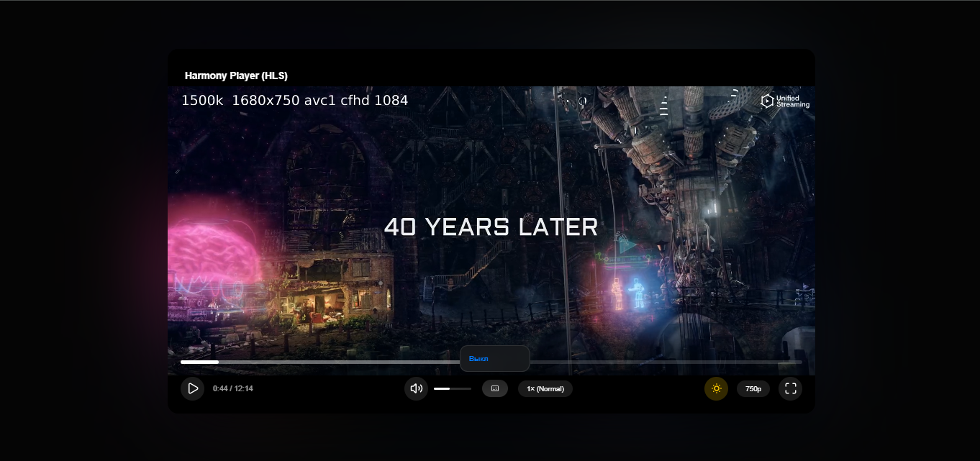Open the subtitles captions button

pos(495,388)
